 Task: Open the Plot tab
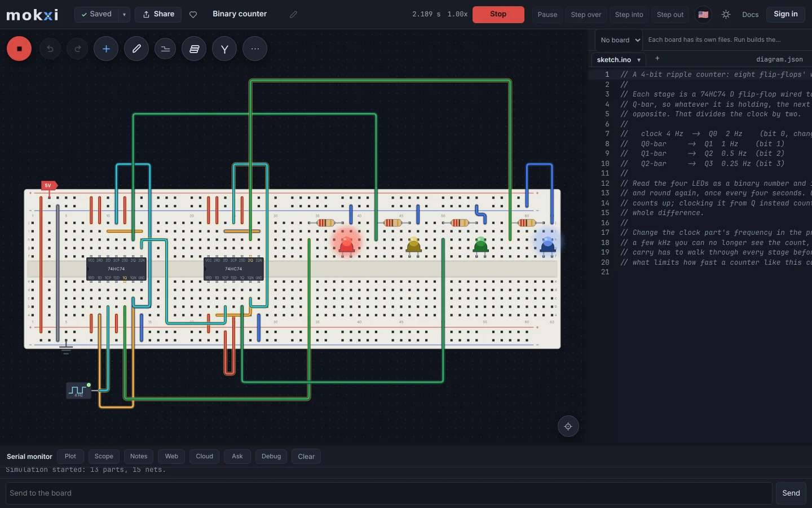tap(70, 457)
